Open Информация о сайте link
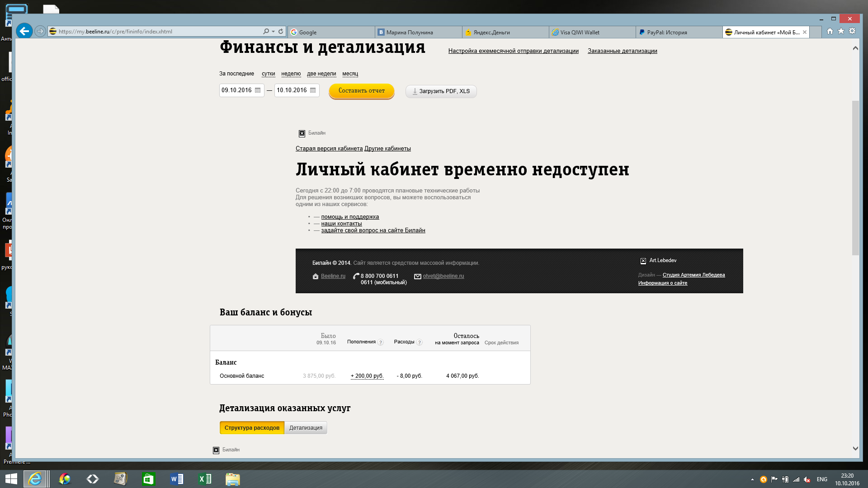The width and height of the screenshot is (868, 488). 662,283
